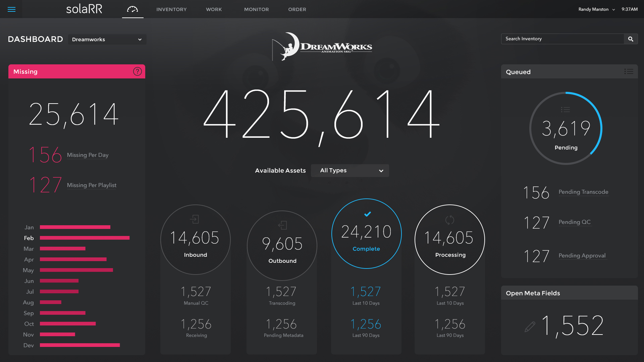Click the Missing panel help icon
This screenshot has width=644, height=362.
(x=138, y=71)
